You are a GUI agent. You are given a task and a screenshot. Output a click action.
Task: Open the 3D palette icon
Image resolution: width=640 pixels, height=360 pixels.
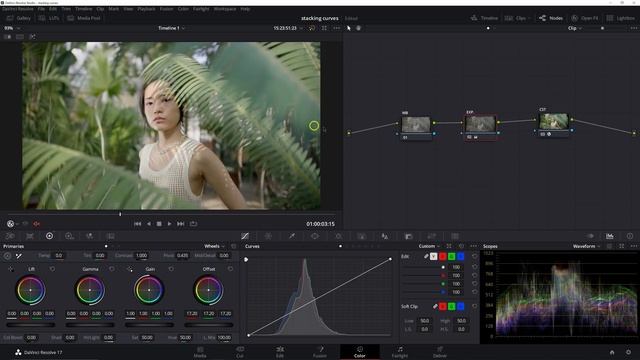click(455, 236)
